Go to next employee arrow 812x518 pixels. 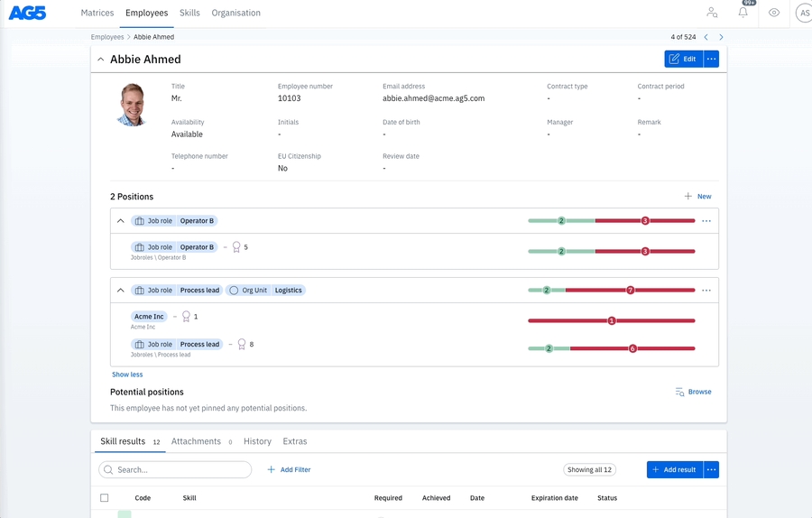click(x=721, y=37)
